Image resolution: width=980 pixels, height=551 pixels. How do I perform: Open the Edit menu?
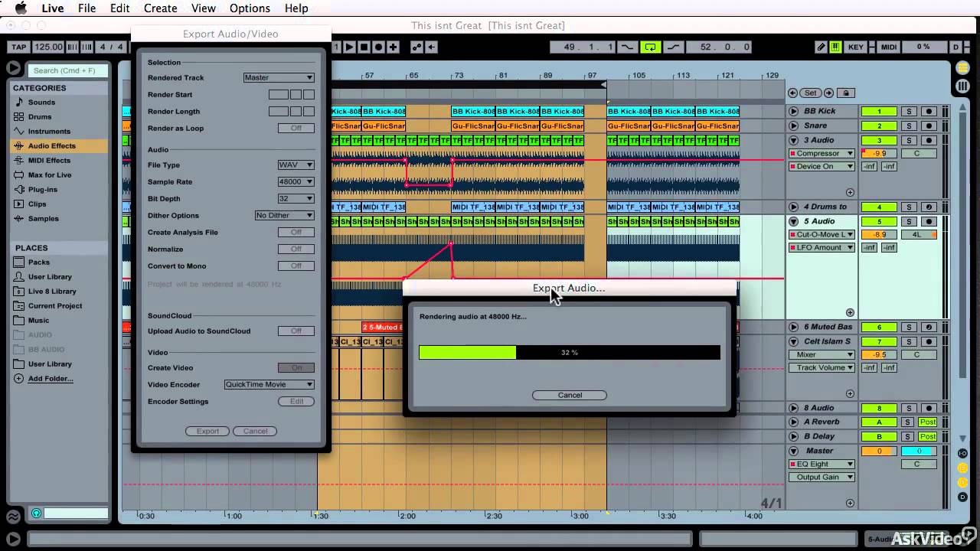pyautogui.click(x=119, y=8)
